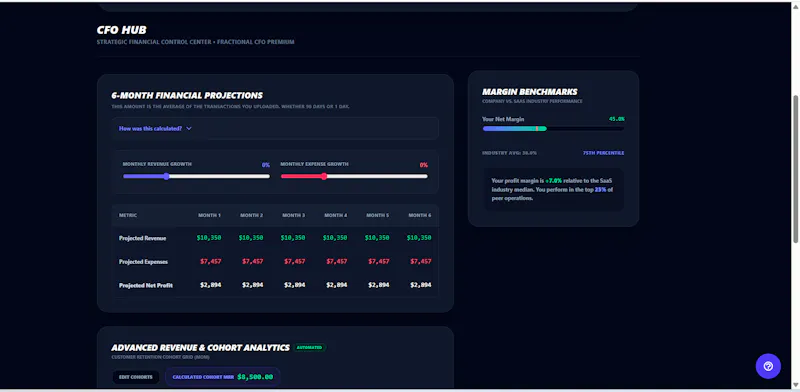Viewport: 800px width, 392px height.
Task: Click Month 6 Projected Net Profit $2,894
Action: pyautogui.click(x=421, y=285)
